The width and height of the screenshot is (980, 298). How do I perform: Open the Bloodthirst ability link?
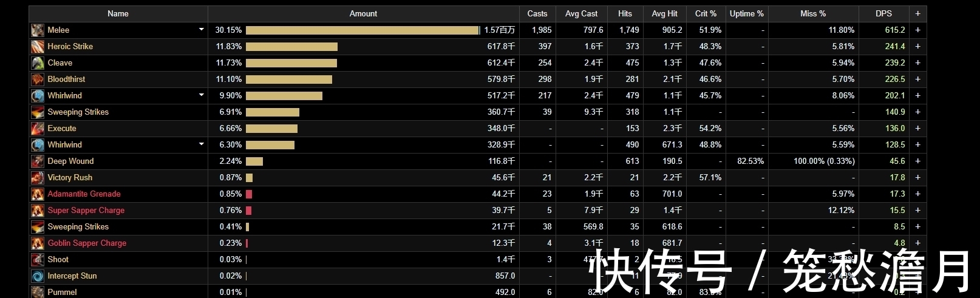click(66, 79)
